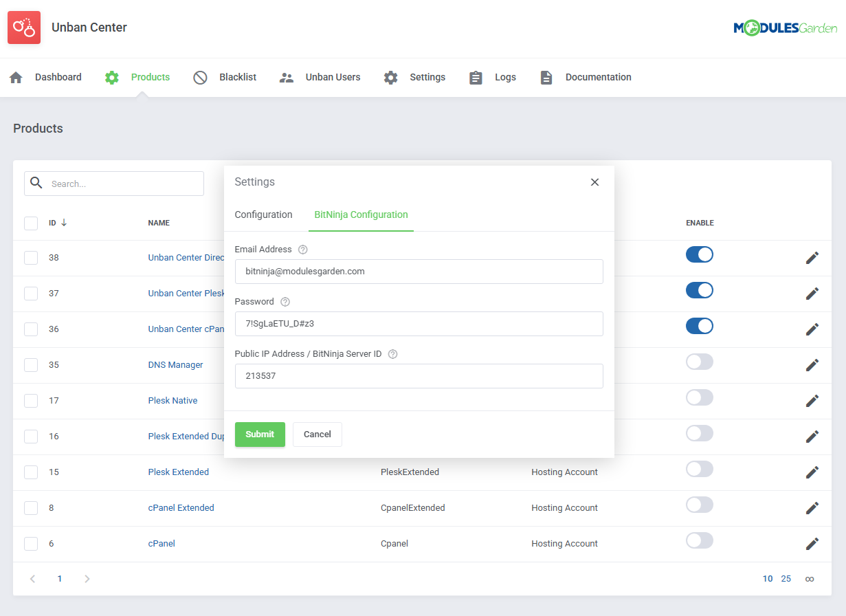846x616 pixels.
Task: Go to next page chevron
Action: (x=87, y=579)
